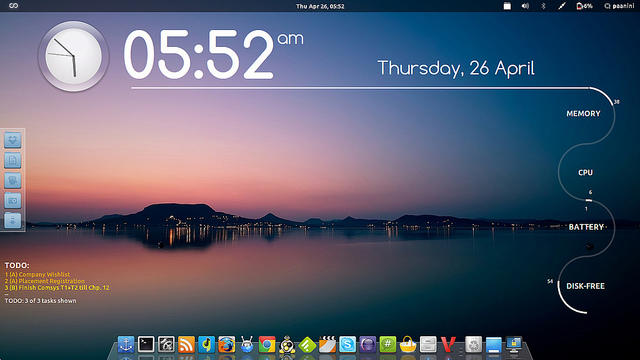Image resolution: width=640 pixels, height=360 pixels.
Task: Click the pen-shaped indicator in top bar
Action: (x=562, y=6)
